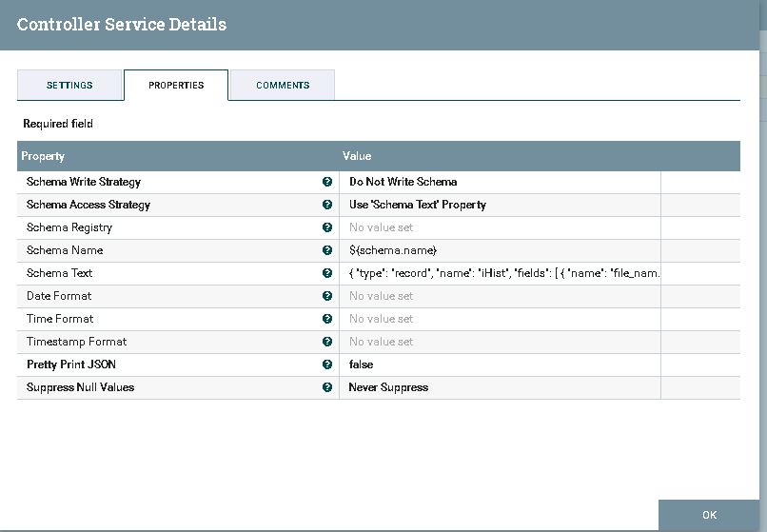
Task: Open 'Do Not Write Schema' value dropdown
Action: pyautogui.click(x=500, y=182)
